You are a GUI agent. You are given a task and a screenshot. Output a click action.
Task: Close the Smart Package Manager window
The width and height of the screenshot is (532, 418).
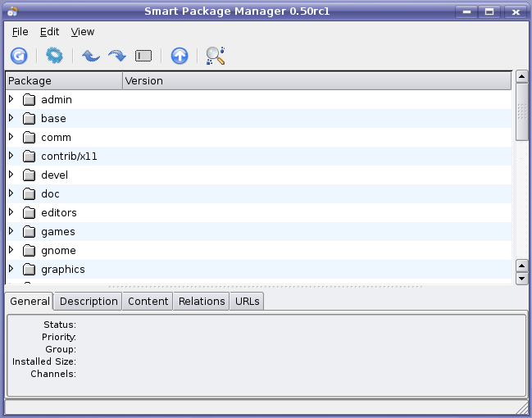pos(516,11)
